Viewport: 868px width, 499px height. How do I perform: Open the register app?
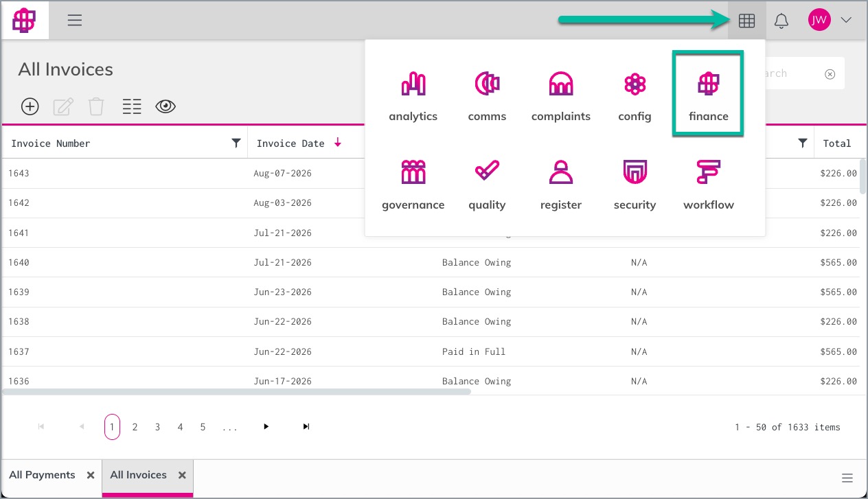pyautogui.click(x=560, y=185)
